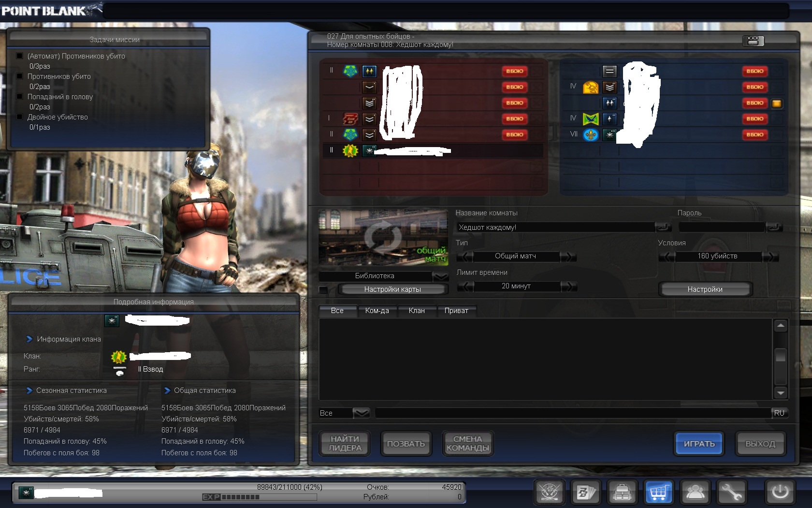Click the orange marker icon in the blue team list
This screenshot has height=508, width=812.
777,103
